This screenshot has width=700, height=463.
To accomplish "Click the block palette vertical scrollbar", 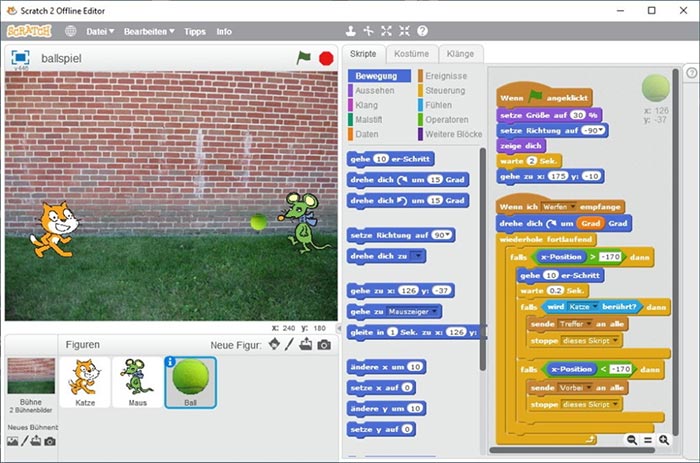I will tap(483, 259).
